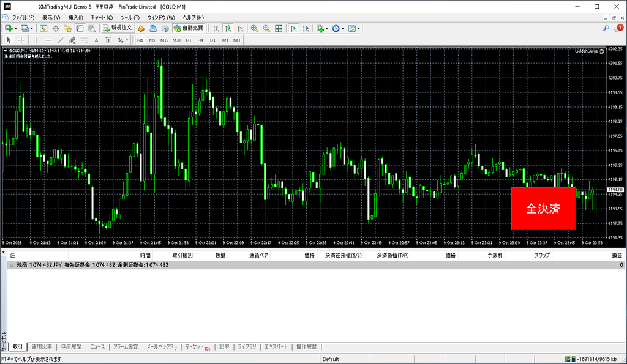Open the チャート (C) menu
Image resolution: width=627 pixels, height=364 pixels.
(102, 18)
